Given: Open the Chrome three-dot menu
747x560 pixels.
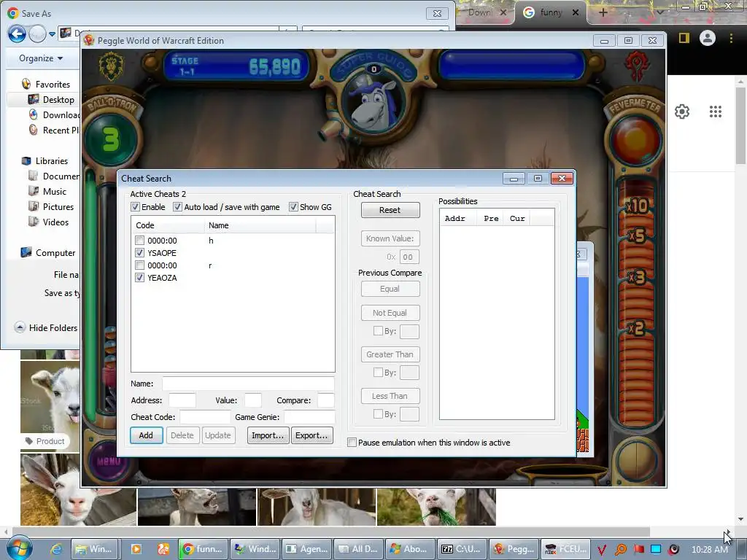Looking at the screenshot, I should point(731,38).
